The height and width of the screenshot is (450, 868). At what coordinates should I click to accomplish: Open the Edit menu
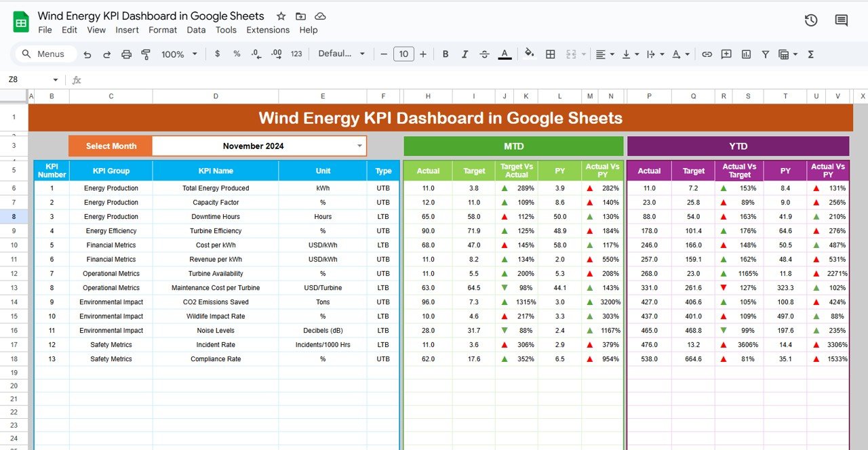click(x=69, y=30)
